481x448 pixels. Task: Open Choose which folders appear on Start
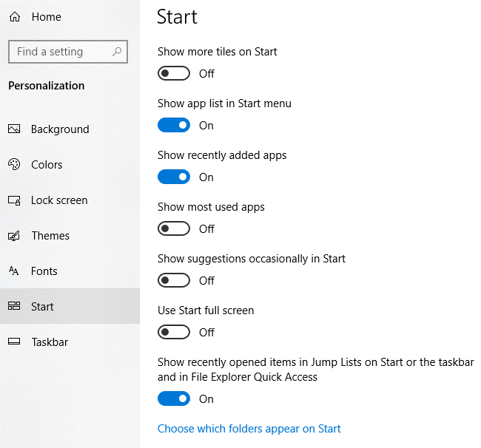pyautogui.click(x=249, y=429)
